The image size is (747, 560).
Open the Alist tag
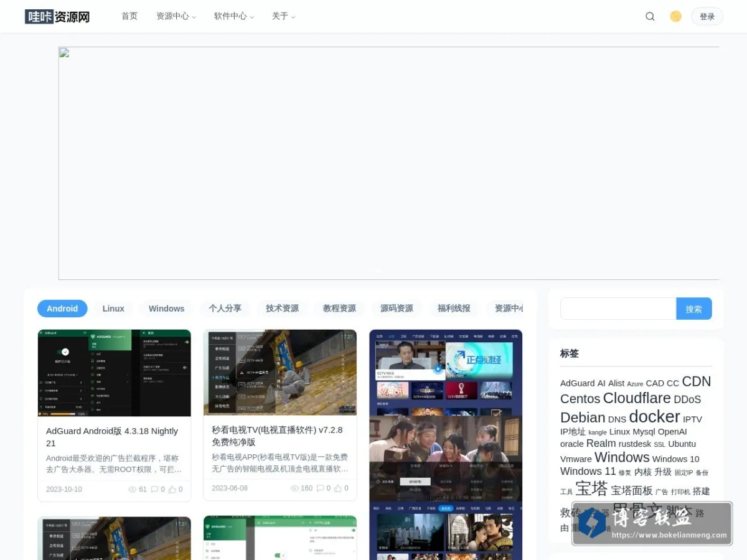coord(616,383)
